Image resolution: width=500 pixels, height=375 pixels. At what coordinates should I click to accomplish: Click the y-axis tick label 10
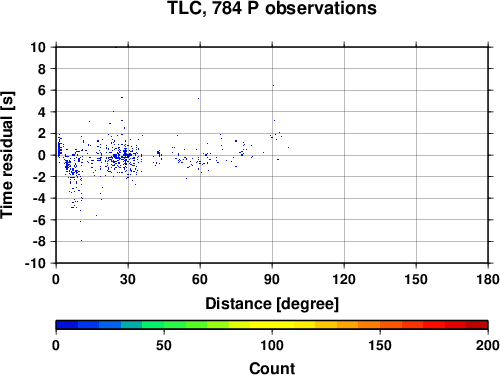38,47
